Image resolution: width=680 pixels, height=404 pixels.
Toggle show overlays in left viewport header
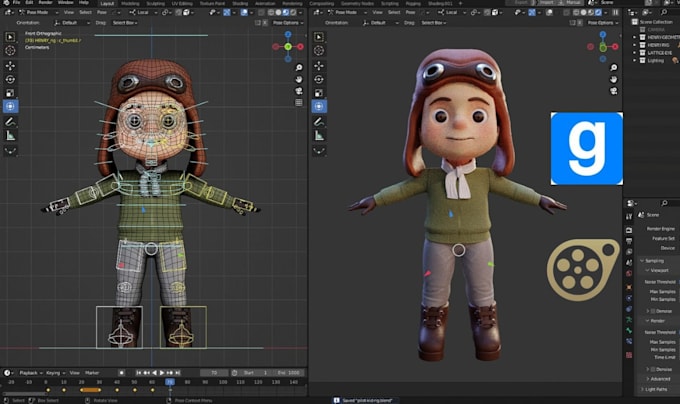244,13
